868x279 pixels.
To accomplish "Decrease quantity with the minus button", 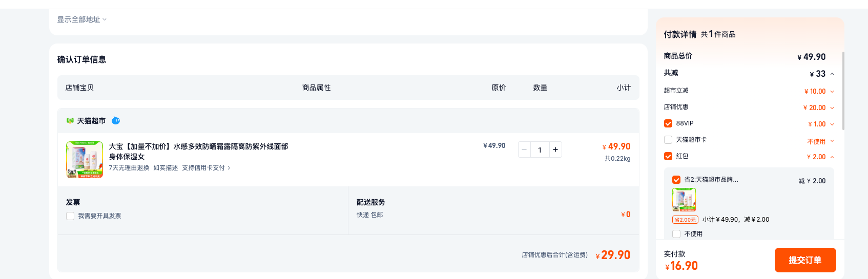I will 524,149.
